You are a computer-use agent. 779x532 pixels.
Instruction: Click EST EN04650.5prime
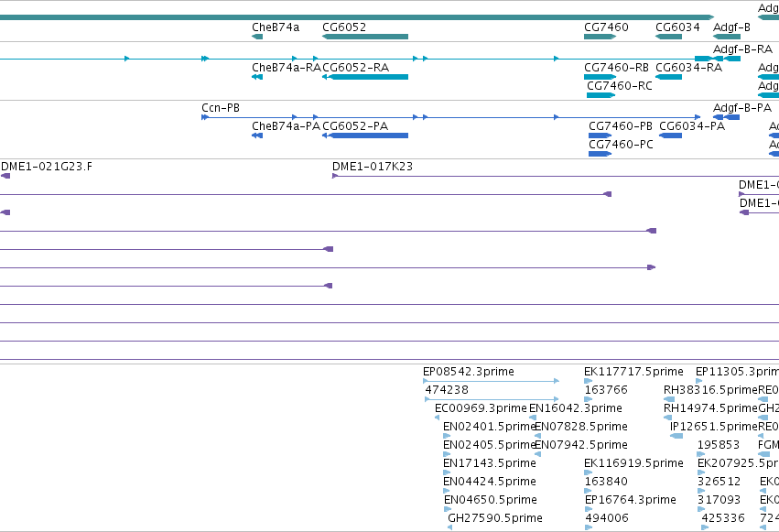pyautogui.click(x=447, y=509)
